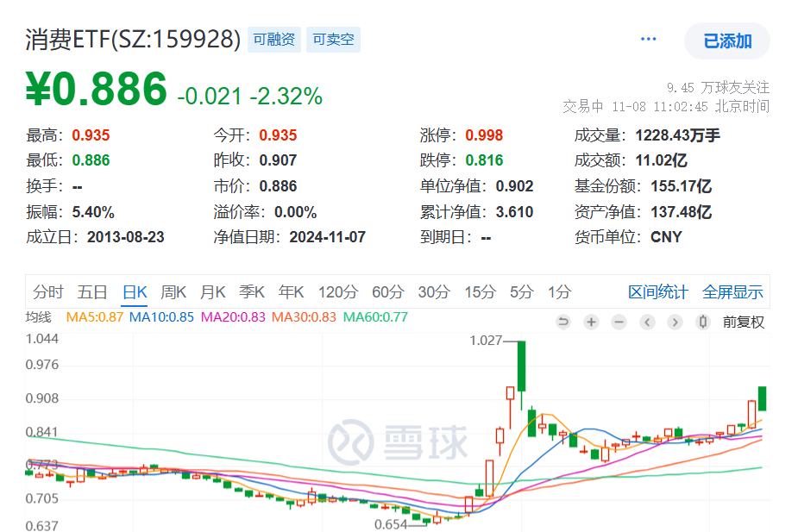Click the 已添加 watchlist button
The width and height of the screenshot is (798, 532).
(726, 41)
